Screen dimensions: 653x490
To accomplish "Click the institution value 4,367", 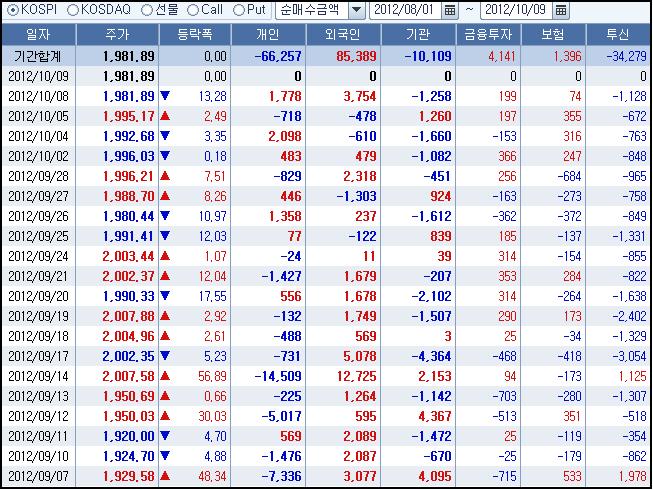I will point(435,416).
